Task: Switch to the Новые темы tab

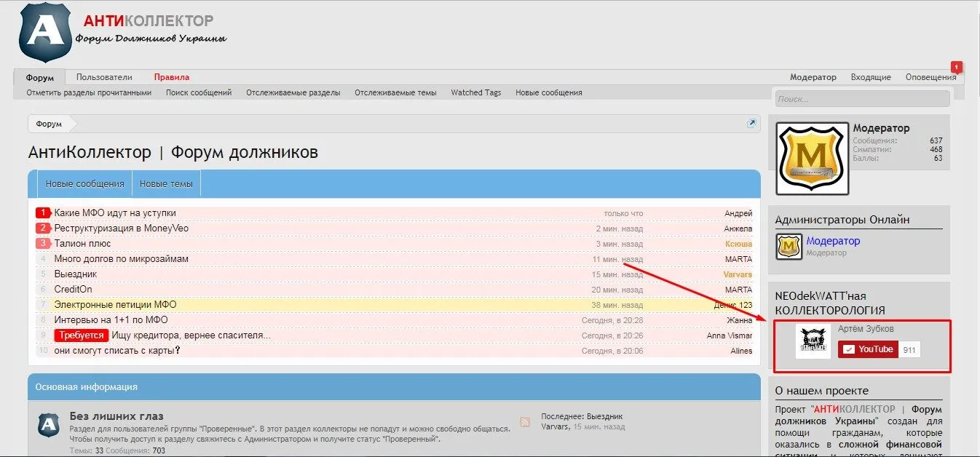Action: [166, 184]
